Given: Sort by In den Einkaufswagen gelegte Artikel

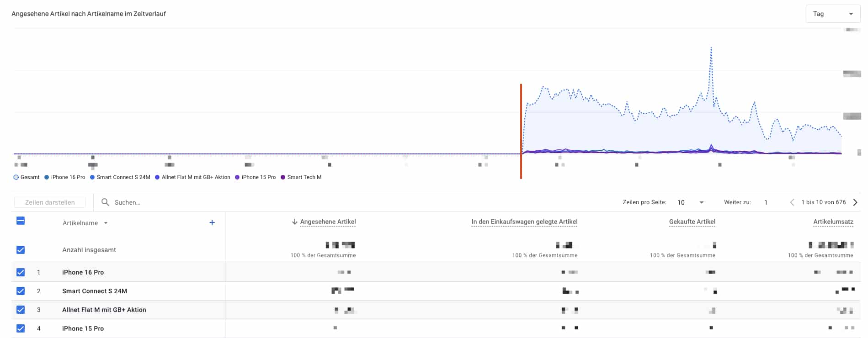Looking at the screenshot, I should pyautogui.click(x=524, y=222).
